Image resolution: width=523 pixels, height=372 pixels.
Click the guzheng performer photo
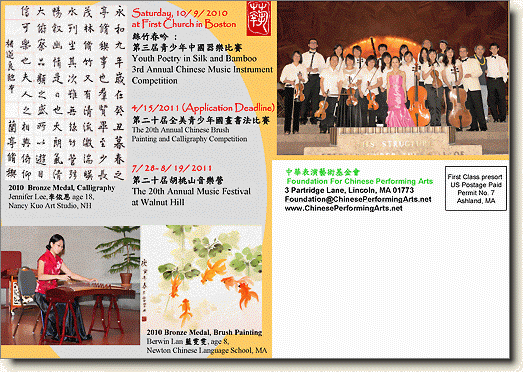pyautogui.click(x=70, y=285)
